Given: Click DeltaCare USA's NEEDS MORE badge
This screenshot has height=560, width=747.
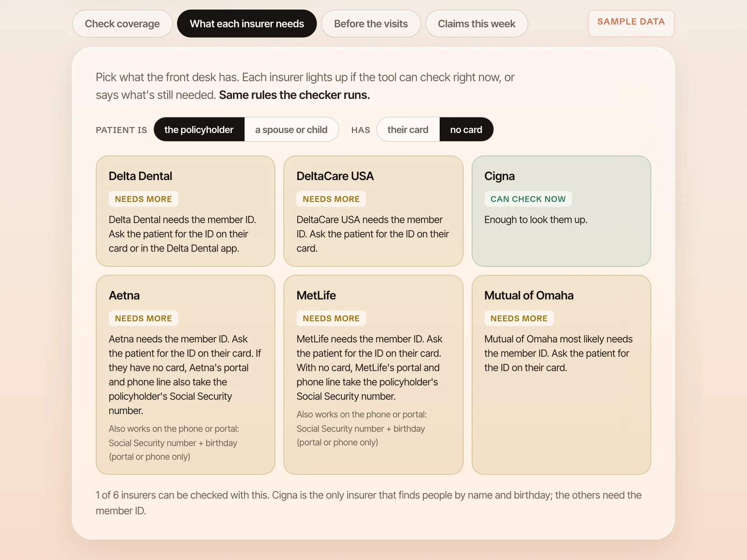Looking at the screenshot, I should [331, 199].
